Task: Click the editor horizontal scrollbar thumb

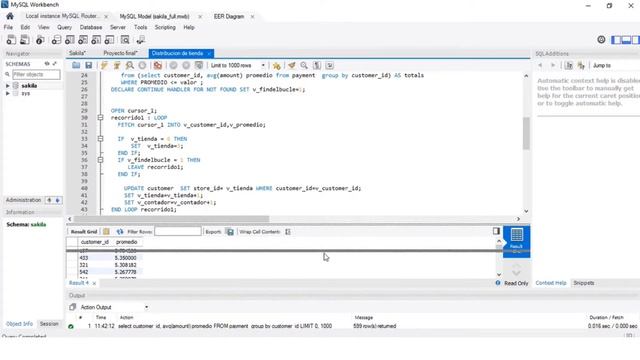Action: (x=171, y=219)
